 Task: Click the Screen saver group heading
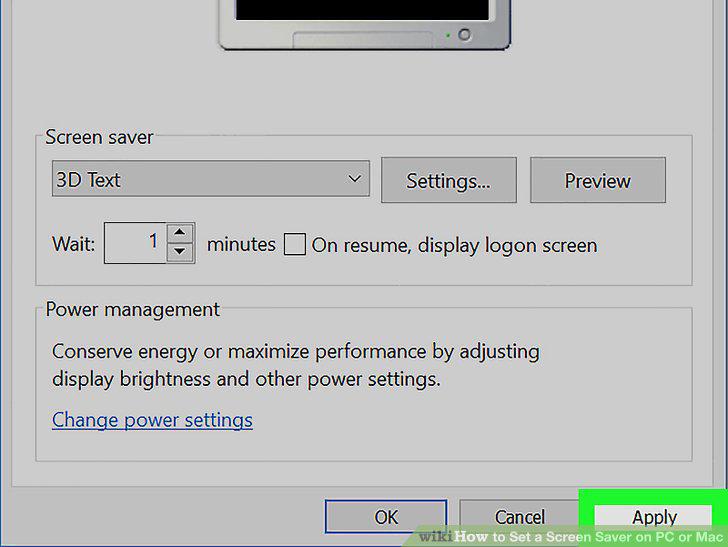tap(99, 137)
